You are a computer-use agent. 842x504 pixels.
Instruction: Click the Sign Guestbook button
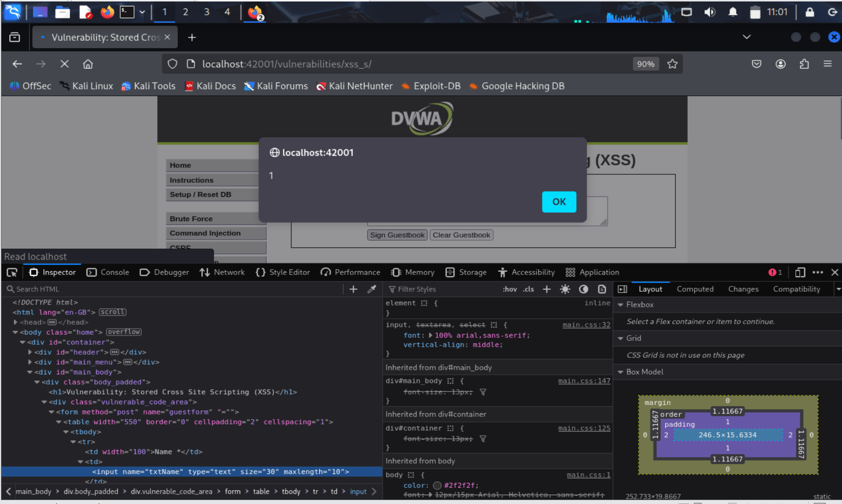point(397,235)
